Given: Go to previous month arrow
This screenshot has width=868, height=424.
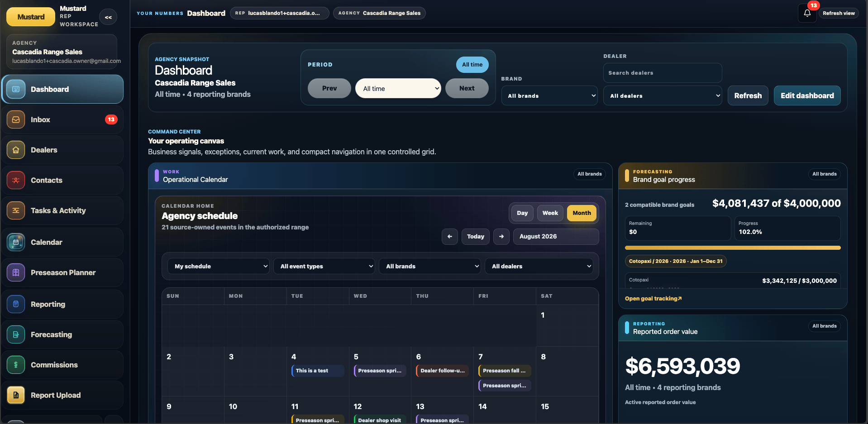Looking at the screenshot, I should point(449,237).
